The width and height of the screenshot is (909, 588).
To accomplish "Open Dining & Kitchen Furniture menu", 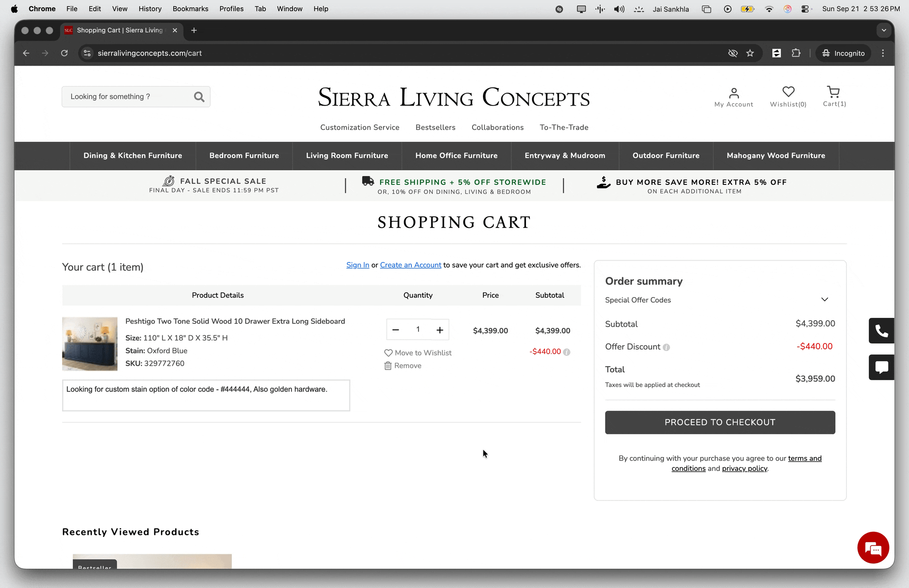I will (x=133, y=156).
